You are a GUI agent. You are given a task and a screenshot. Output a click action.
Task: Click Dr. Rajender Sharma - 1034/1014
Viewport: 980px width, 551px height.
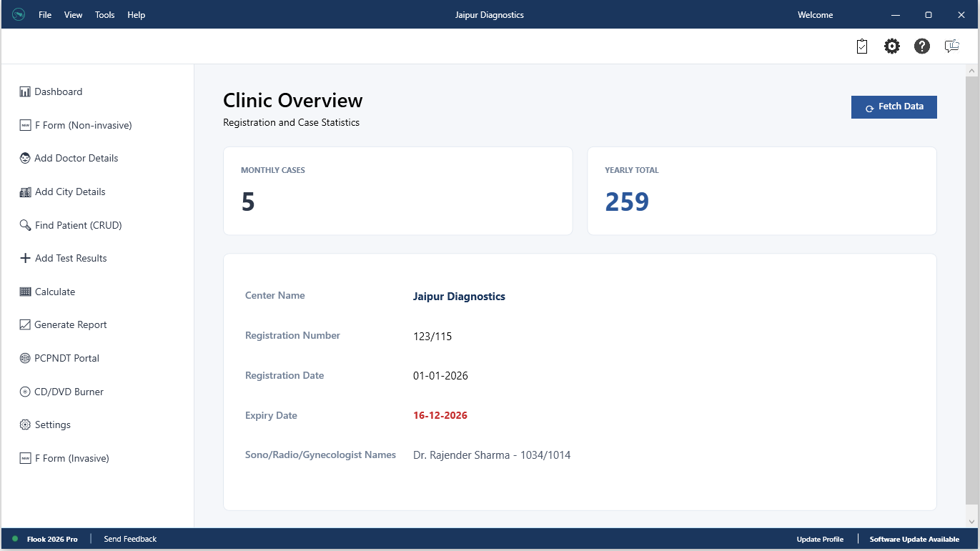(x=492, y=455)
